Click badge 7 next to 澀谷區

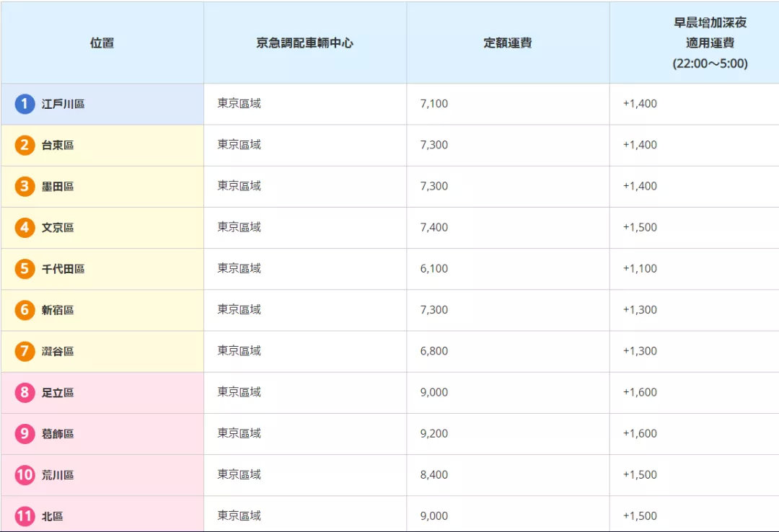click(24, 350)
